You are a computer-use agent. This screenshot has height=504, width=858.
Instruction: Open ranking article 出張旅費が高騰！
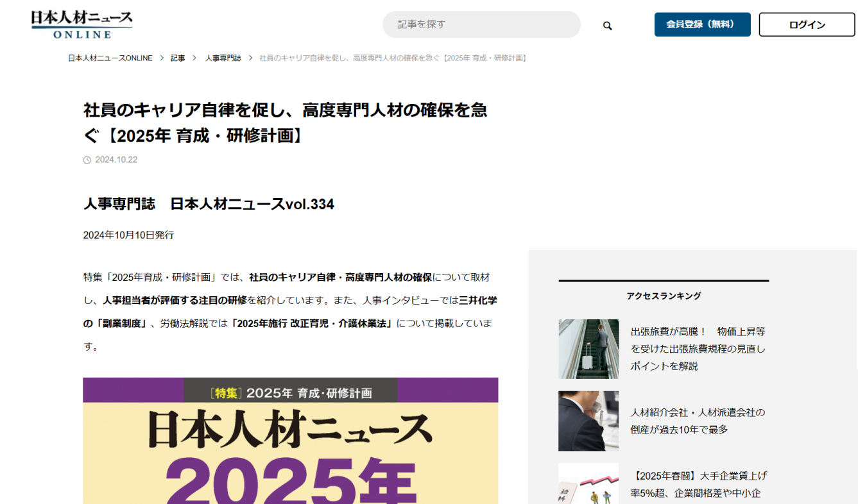pos(698,349)
